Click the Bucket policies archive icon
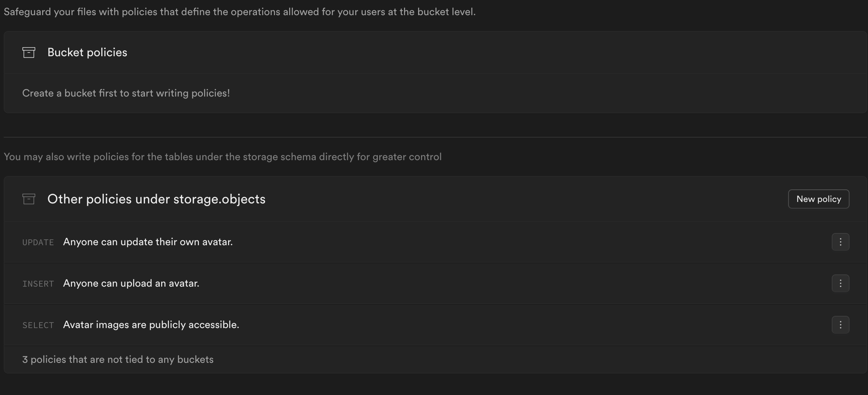This screenshot has width=868, height=395. click(29, 53)
